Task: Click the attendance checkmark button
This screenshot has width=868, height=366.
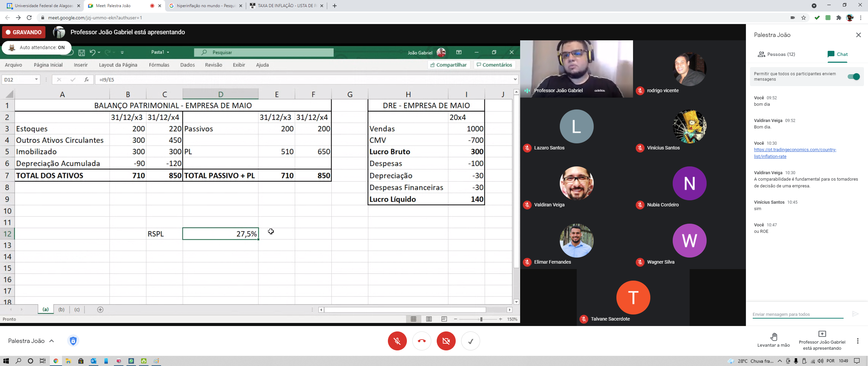Action: tap(470, 341)
